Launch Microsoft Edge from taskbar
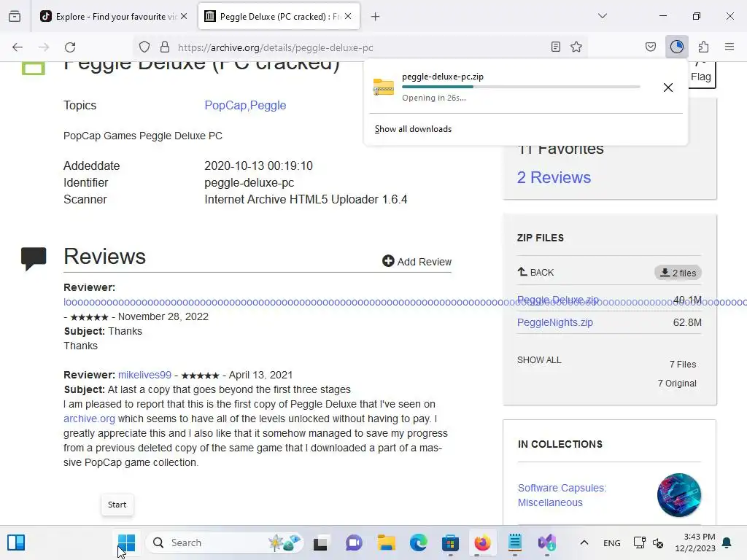 (418, 542)
